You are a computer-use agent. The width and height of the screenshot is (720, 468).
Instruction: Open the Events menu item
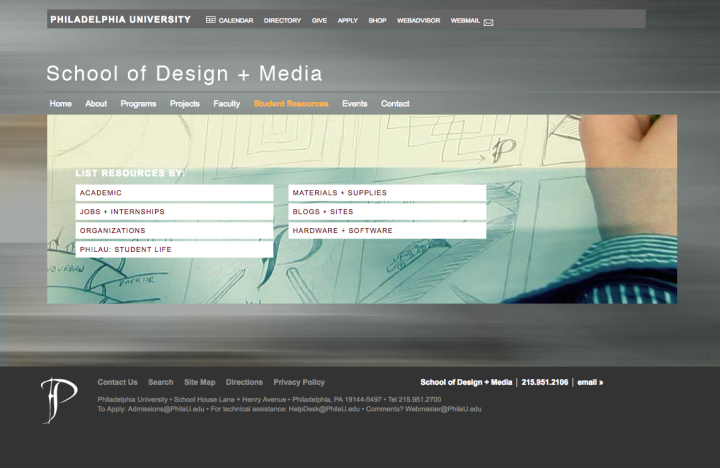point(354,104)
